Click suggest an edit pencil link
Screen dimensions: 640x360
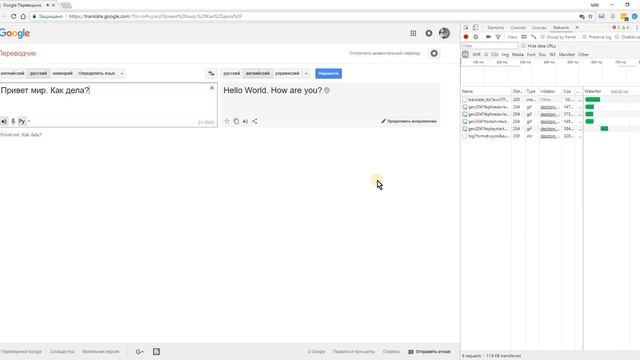point(409,121)
